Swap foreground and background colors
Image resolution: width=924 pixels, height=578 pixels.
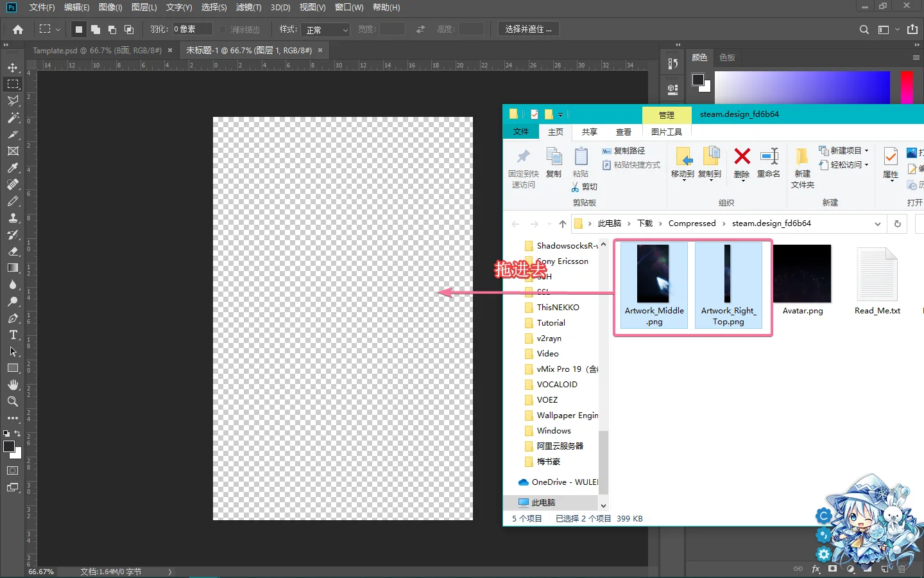click(17, 433)
